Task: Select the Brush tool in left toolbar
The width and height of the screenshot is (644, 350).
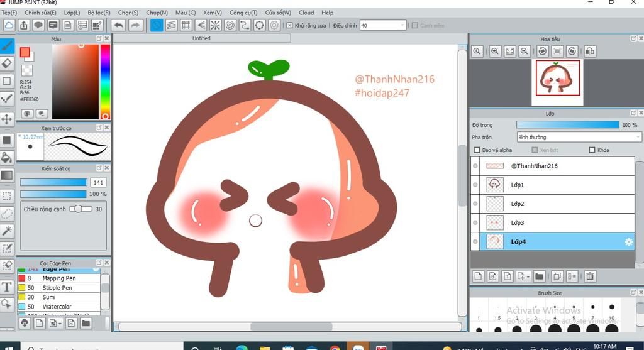Action: point(7,46)
